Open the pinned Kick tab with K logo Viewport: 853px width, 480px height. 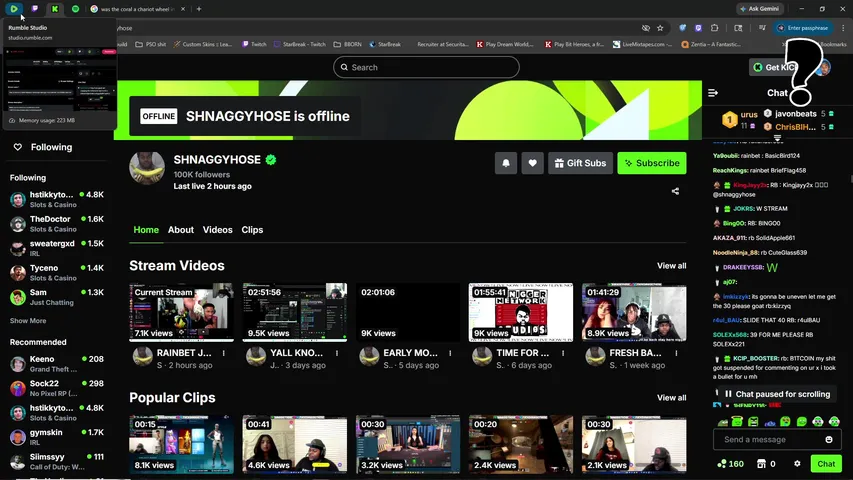click(55, 9)
